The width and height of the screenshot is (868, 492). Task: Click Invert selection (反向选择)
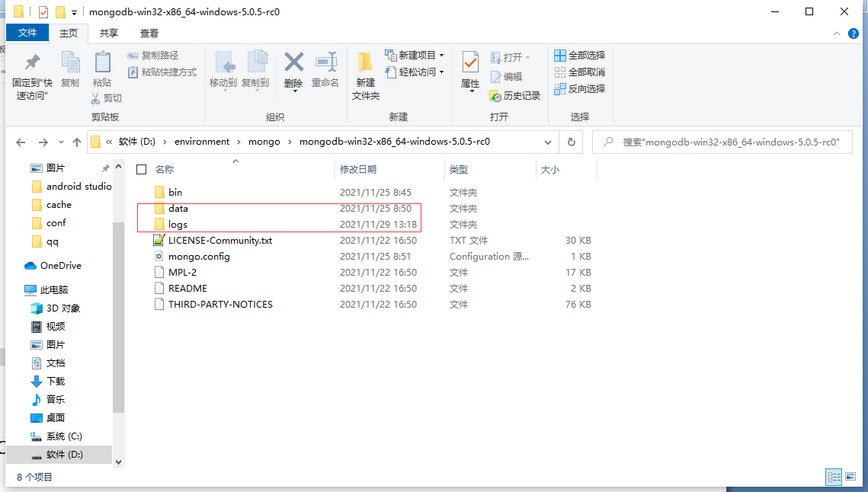click(x=580, y=89)
